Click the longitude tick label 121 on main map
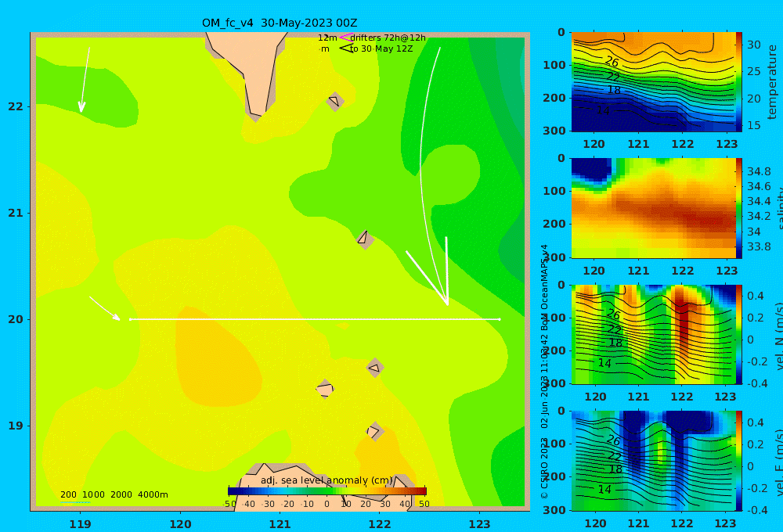This screenshot has height=532, width=783. (x=280, y=524)
